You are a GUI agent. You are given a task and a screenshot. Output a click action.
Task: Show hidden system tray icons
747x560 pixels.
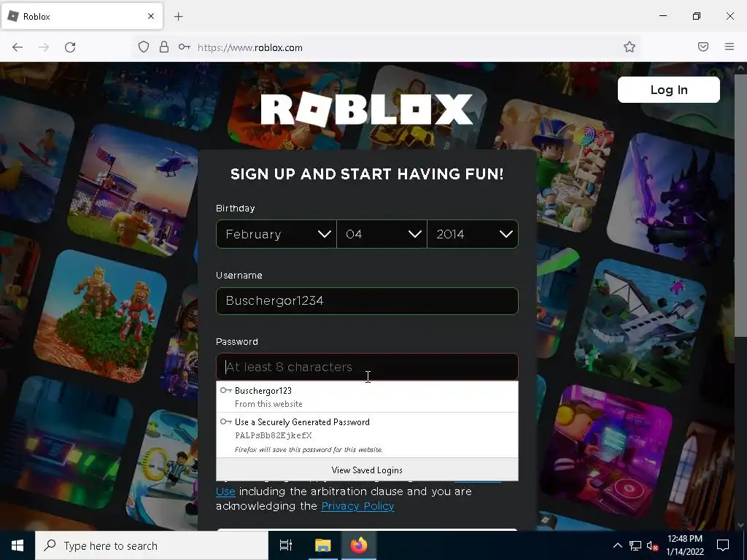(x=617, y=545)
